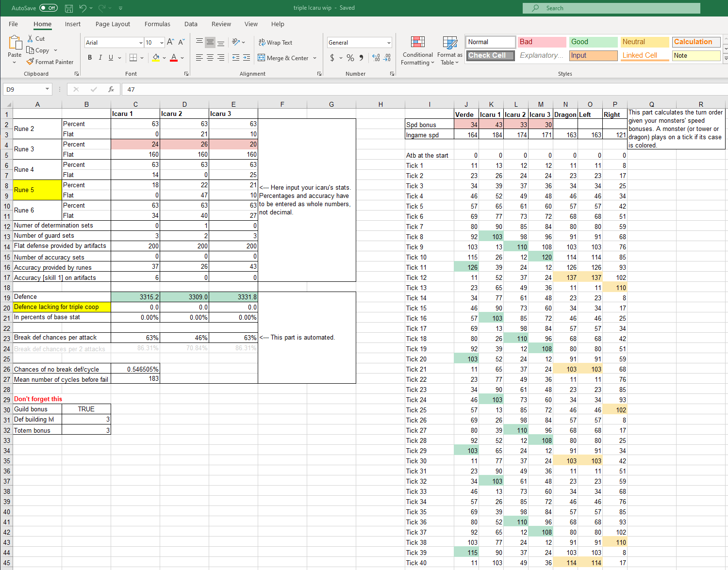728x570 pixels.
Task: Open the Clipboard group dialog launcher
Action: point(77,74)
